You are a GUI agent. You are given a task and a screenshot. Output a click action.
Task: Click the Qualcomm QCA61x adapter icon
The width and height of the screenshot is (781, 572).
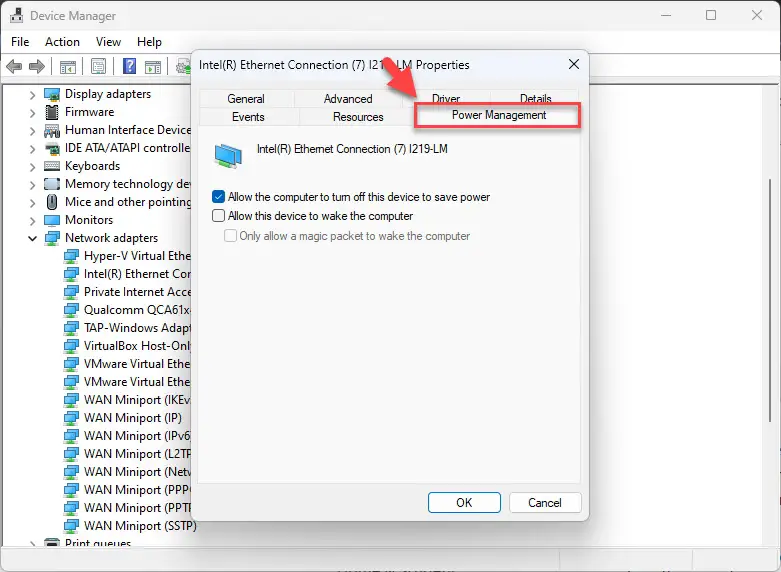pos(71,310)
